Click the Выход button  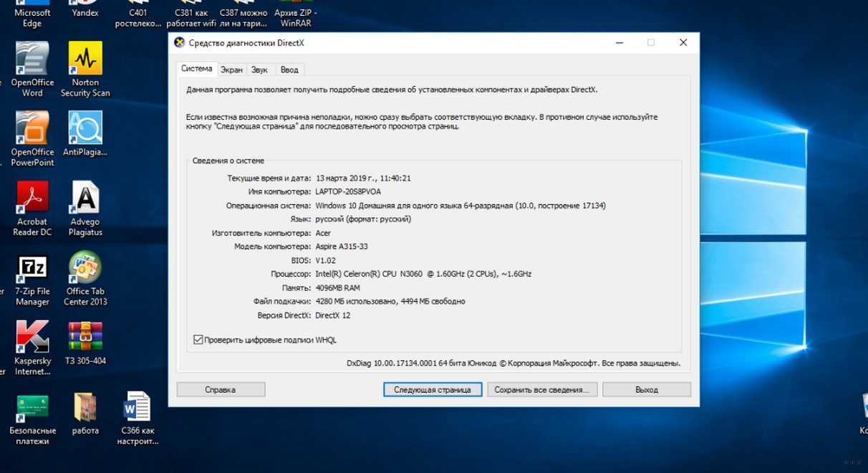[x=646, y=390]
